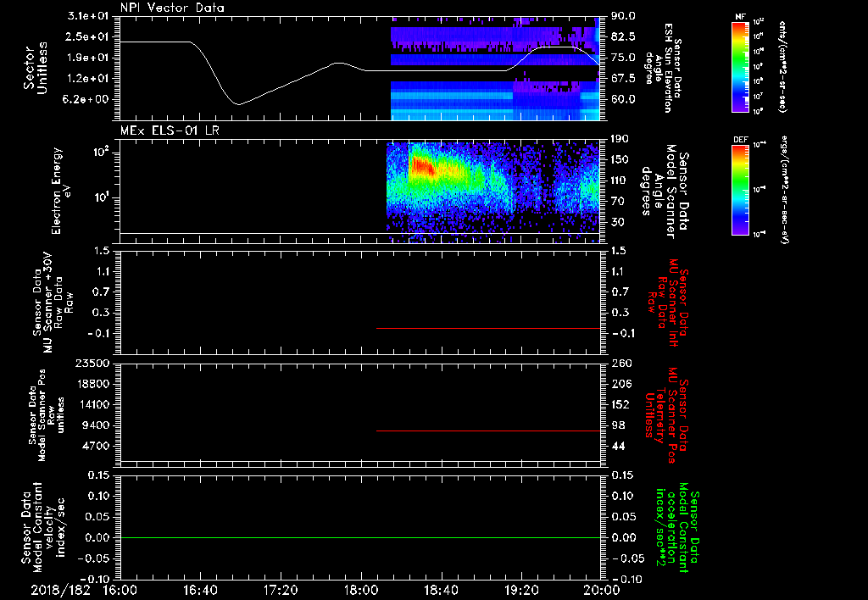
Task: Click the "23500" scanner position tick
Action: tap(92, 363)
